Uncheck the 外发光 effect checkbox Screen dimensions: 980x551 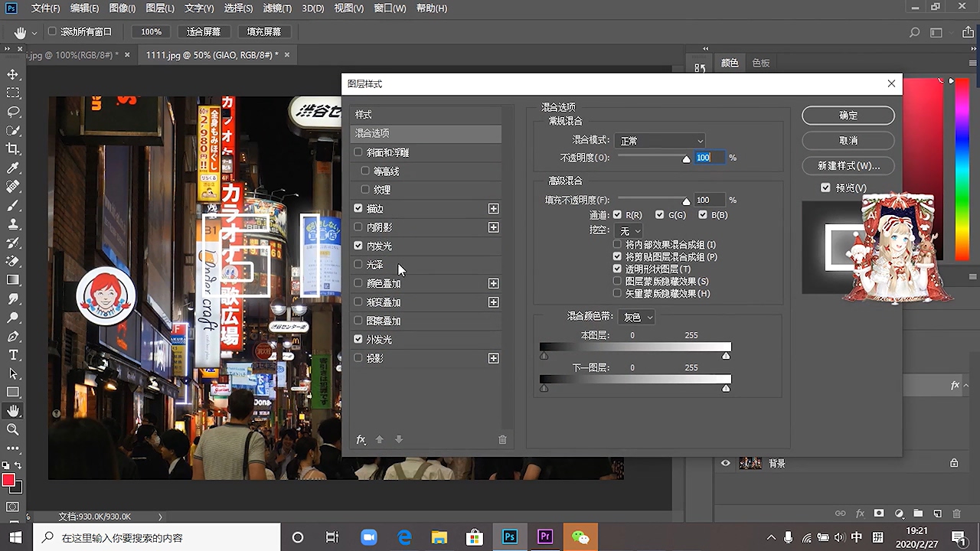[358, 339]
